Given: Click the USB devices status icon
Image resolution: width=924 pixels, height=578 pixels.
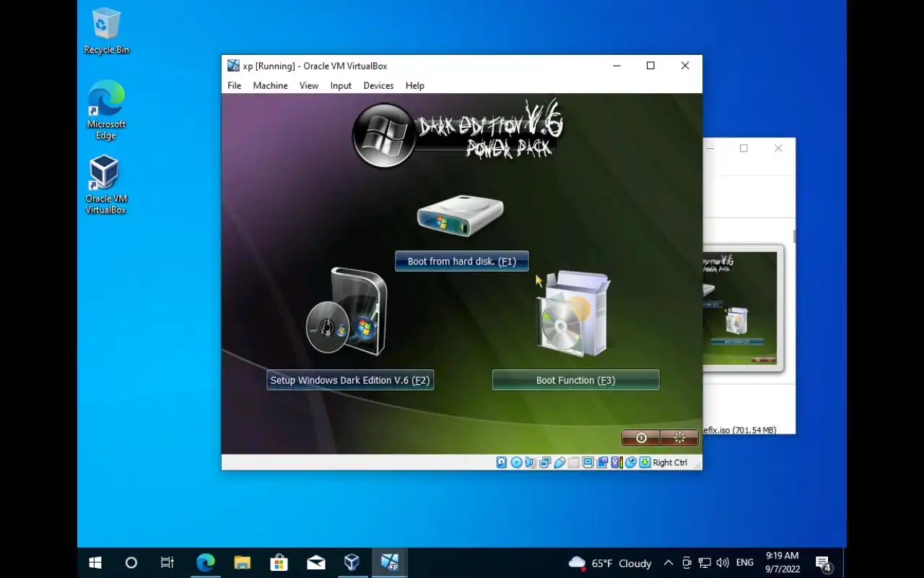Looking at the screenshot, I should click(559, 462).
